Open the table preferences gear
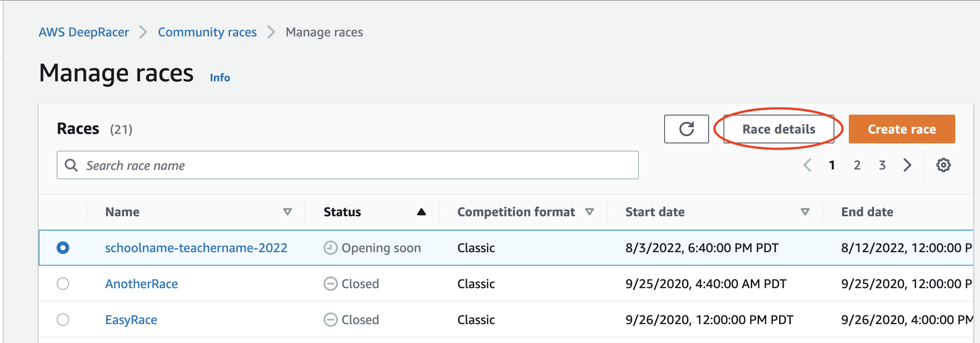Screen dimensions: 980x343 click(943, 165)
